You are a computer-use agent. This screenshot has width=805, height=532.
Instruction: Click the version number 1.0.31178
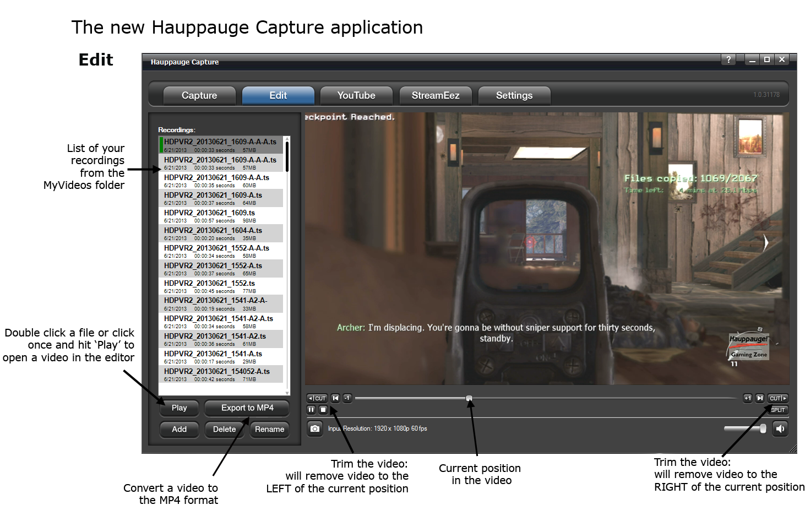766,95
